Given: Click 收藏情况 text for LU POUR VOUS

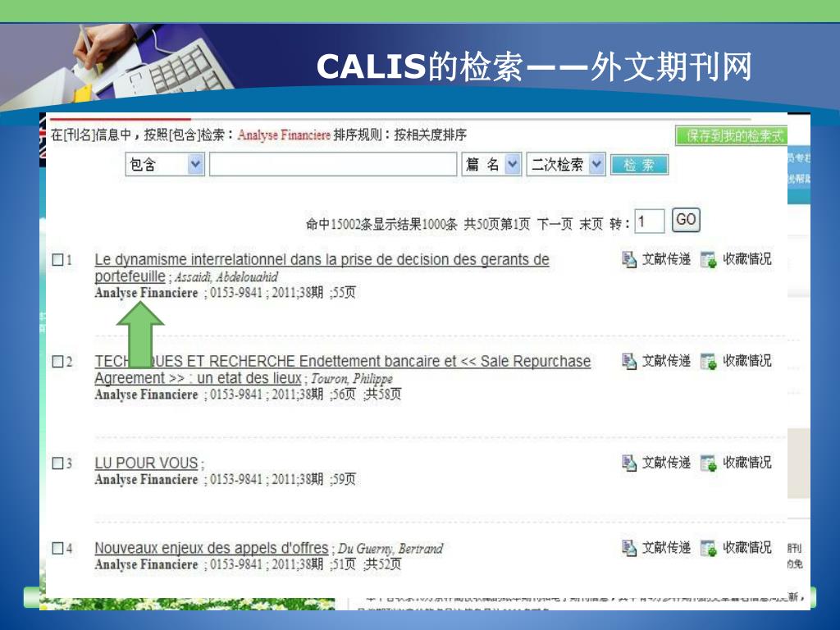Looking at the screenshot, I should 747,463.
